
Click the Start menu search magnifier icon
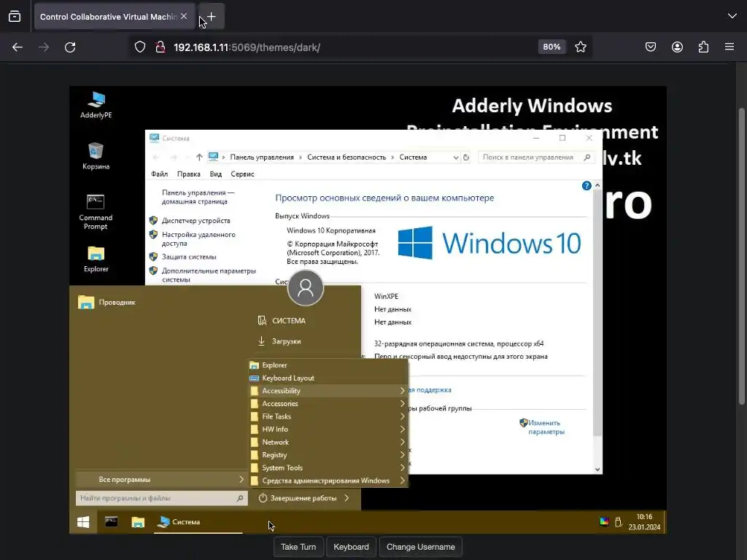pos(240,498)
